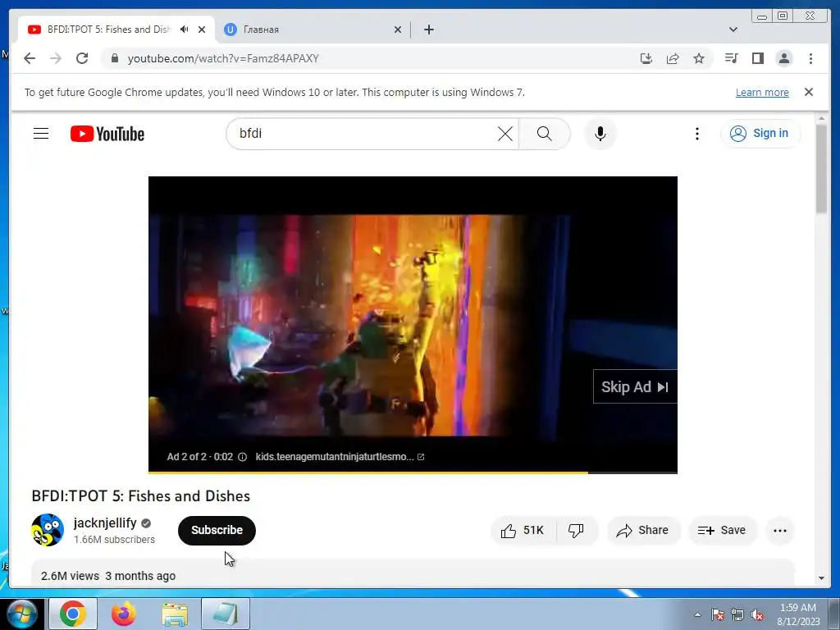Like the video (51K)
Screen dimensions: 840x630
(523, 531)
